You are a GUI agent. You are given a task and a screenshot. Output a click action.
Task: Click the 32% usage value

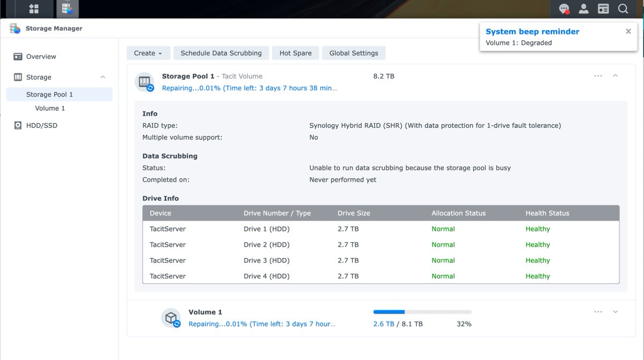point(464,324)
